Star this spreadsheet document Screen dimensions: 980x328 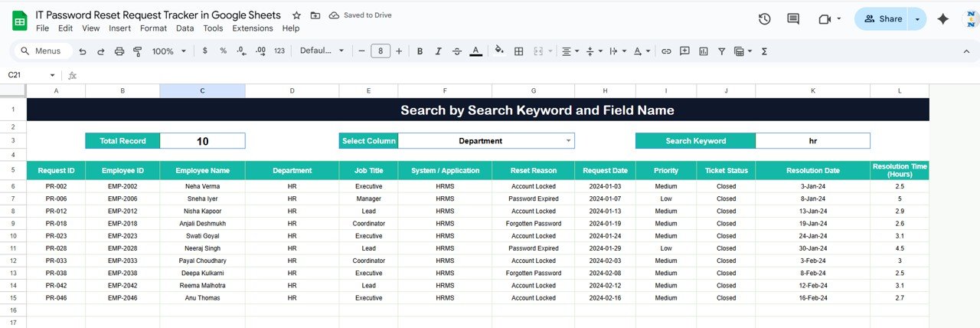(x=296, y=15)
